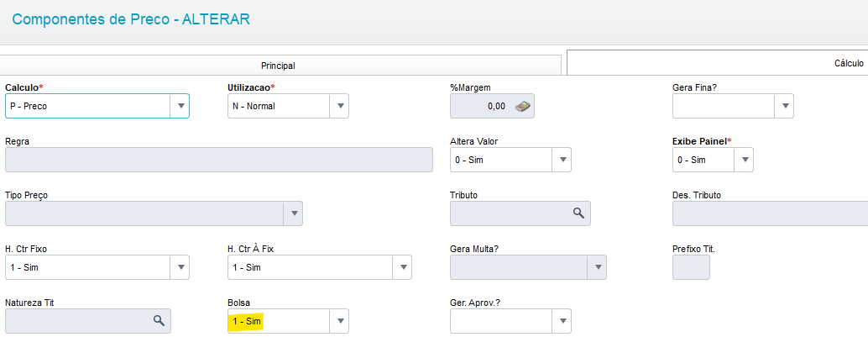
Task: Switch to the Cálculo tab
Action: point(719,63)
